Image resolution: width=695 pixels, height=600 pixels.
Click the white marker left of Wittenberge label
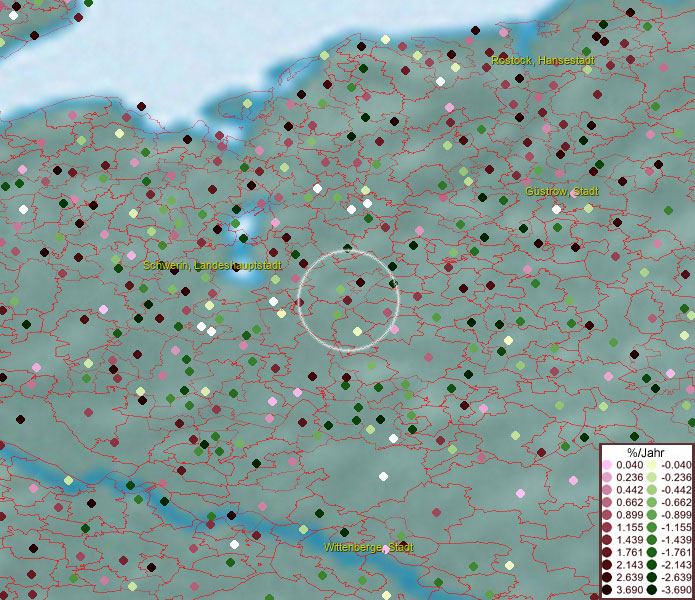[x=234, y=545]
